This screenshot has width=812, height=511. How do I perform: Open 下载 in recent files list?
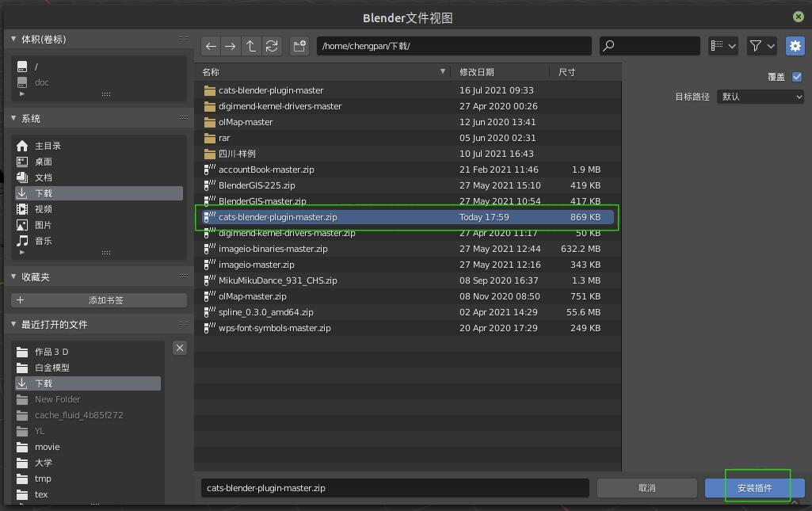pyautogui.click(x=88, y=383)
